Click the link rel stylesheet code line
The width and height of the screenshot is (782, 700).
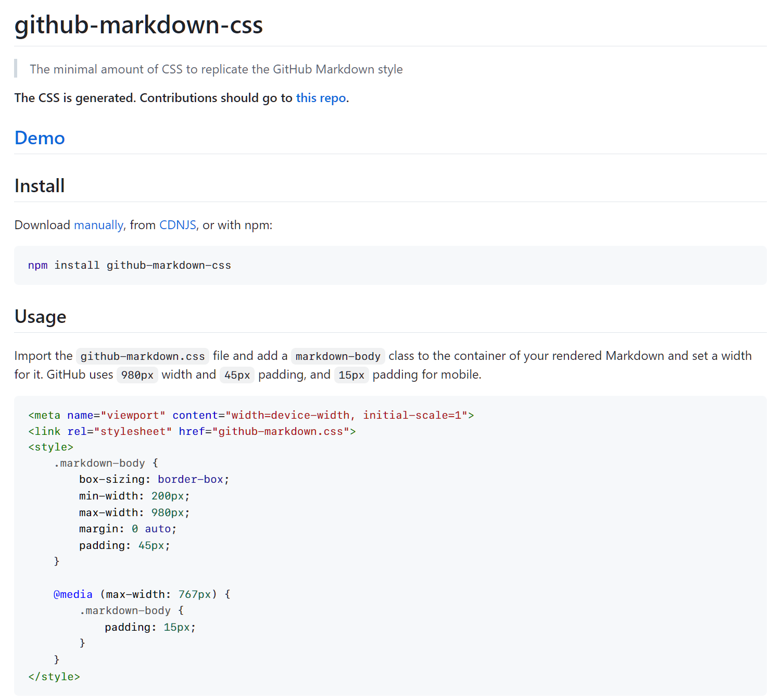[x=192, y=431]
